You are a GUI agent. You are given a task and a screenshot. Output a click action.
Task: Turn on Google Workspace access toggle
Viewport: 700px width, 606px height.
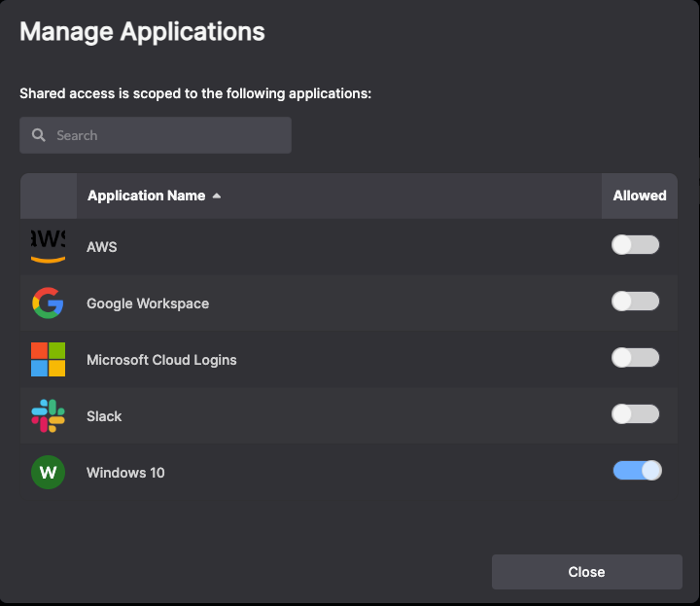[635, 302]
